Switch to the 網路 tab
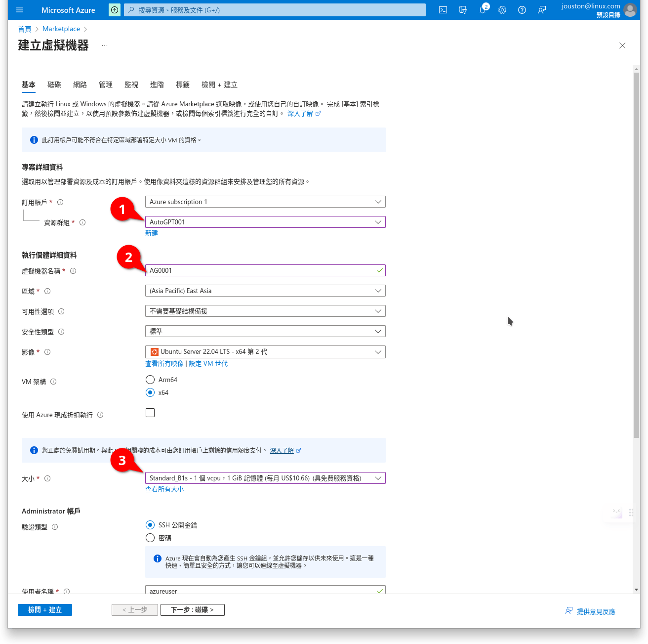This screenshot has height=644, width=648. pos(80,85)
